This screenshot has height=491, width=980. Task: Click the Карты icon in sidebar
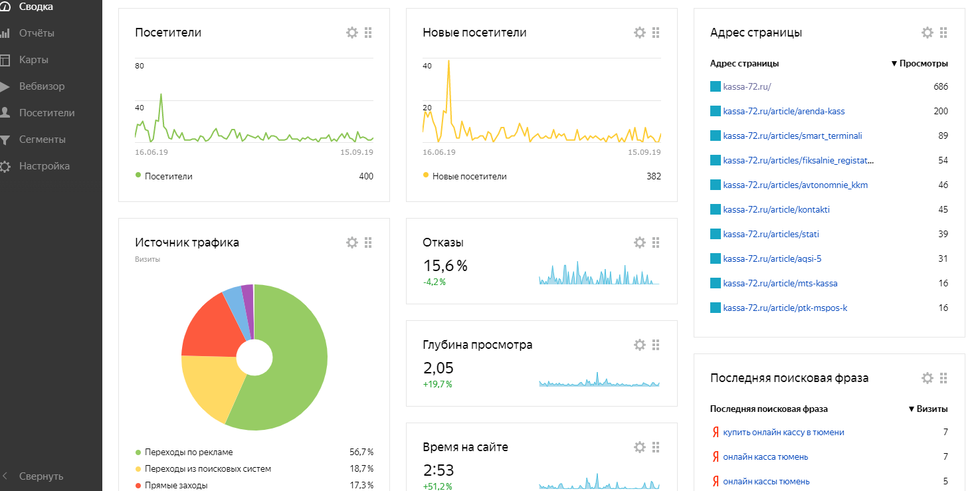coord(5,60)
